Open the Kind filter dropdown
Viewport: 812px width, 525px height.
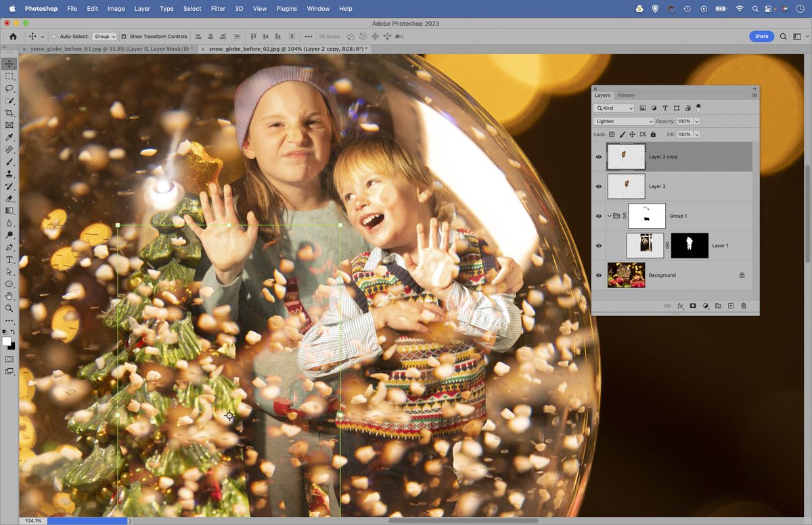613,108
